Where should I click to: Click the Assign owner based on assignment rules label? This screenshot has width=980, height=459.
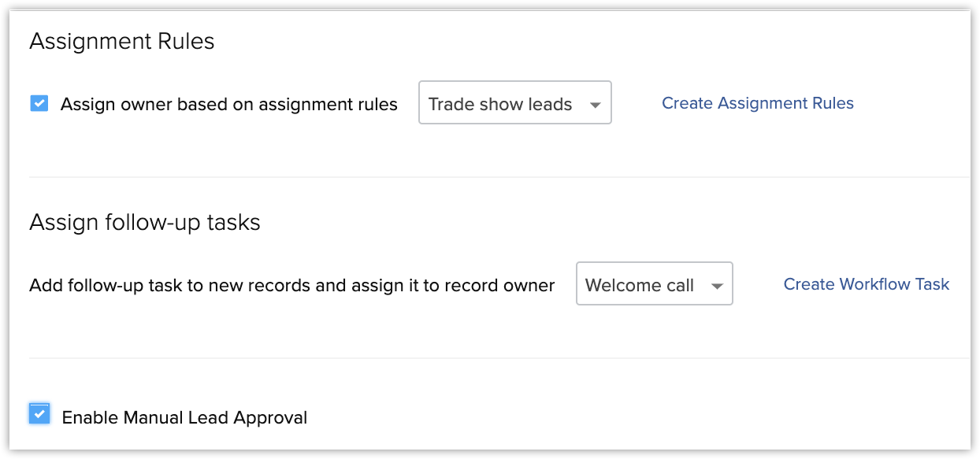pos(228,104)
